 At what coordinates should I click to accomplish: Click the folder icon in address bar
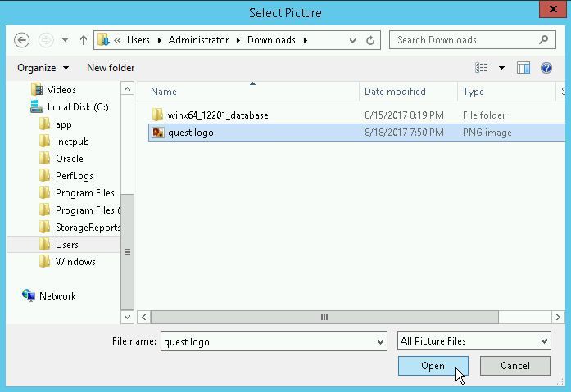click(x=104, y=40)
